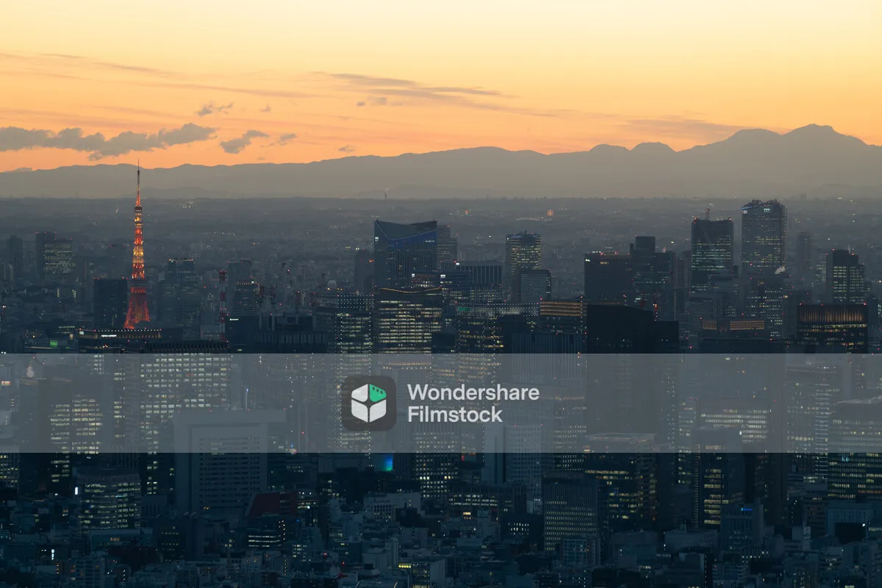Click the Filmstock cube logo icon
Screen dimensions: 882x588
click(368, 403)
